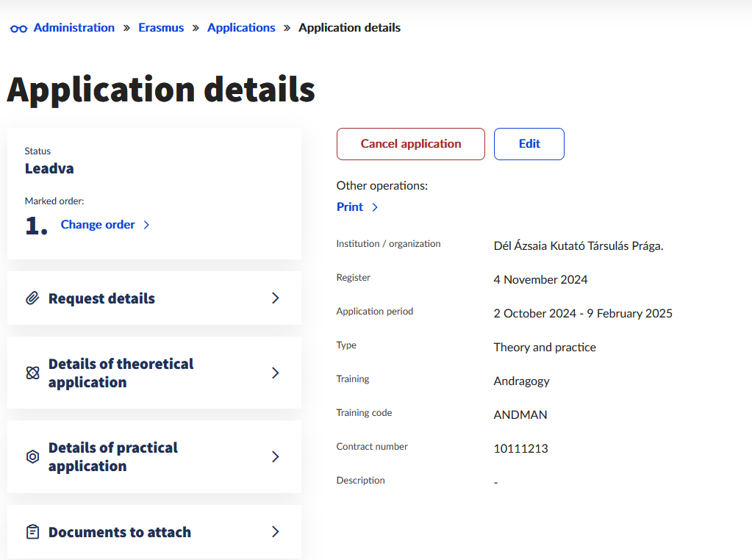Select the Documents to attach heading

[120, 532]
